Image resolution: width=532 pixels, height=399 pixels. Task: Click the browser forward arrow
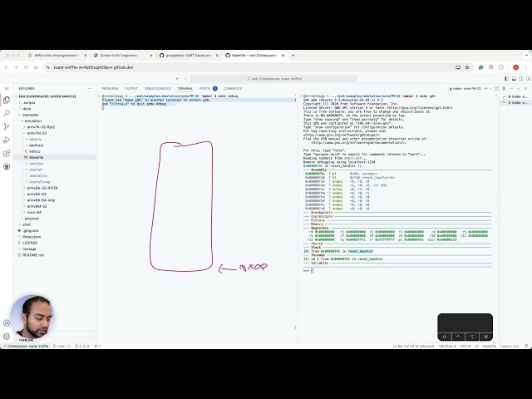pyautogui.click(x=16, y=67)
